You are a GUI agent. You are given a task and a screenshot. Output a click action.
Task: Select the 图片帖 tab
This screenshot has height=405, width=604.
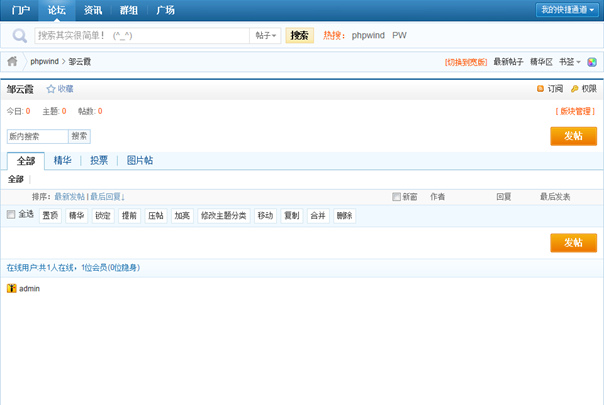[140, 160]
